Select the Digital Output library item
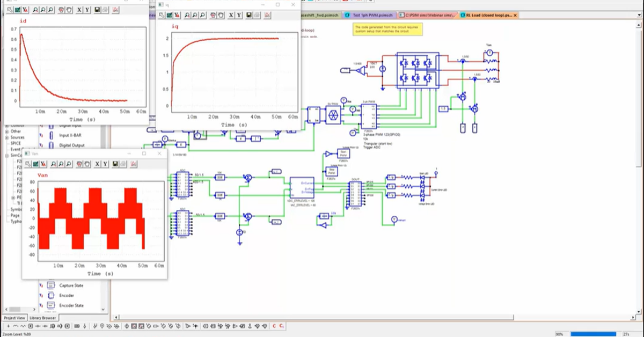 pyautogui.click(x=72, y=145)
